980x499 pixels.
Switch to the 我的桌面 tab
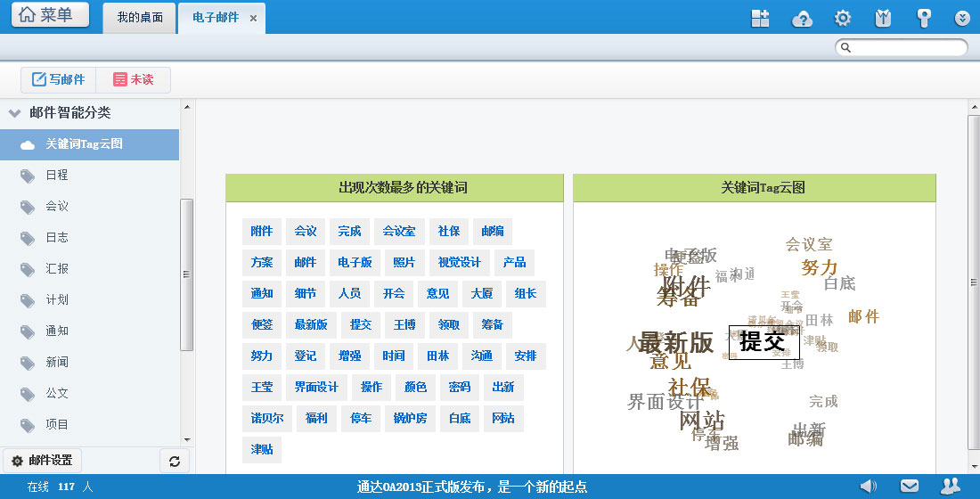[x=140, y=18]
